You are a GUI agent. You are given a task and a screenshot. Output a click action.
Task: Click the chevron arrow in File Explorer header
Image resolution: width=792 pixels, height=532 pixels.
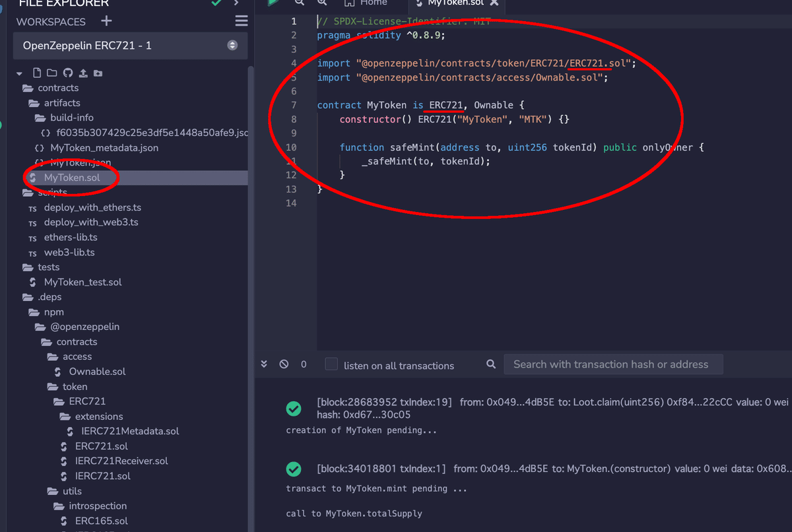236,3
